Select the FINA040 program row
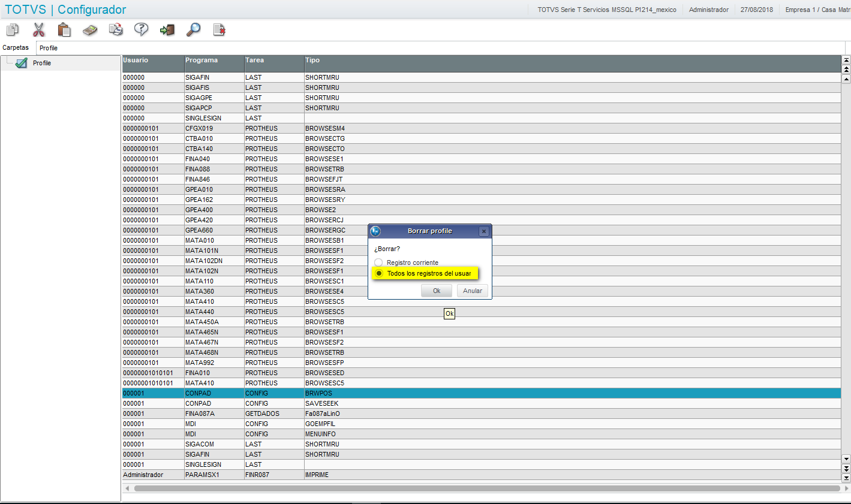This screenshot has height=504, width=851. tap(482, 159)
